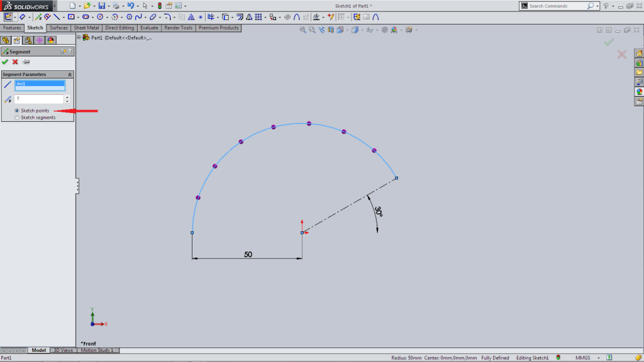This screenshot has height=362, width=644.
Task: Open the Evaluate tab
Action: 149,28
